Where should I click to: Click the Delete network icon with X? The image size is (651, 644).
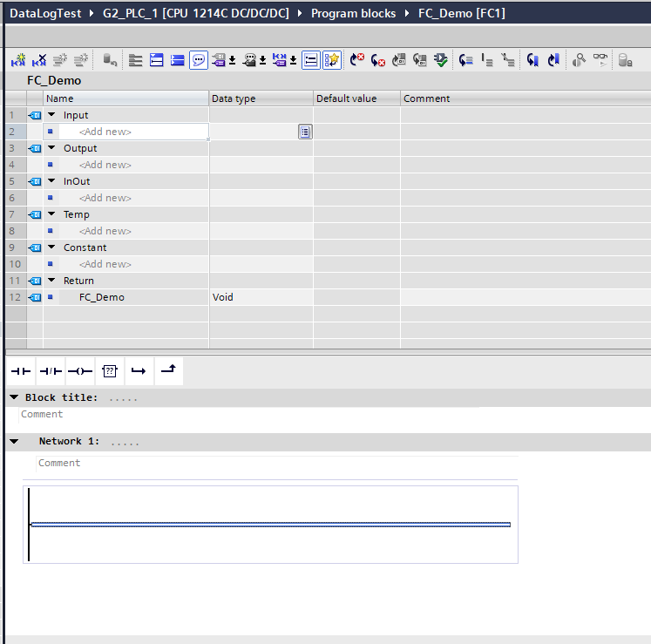coord(39,60)
